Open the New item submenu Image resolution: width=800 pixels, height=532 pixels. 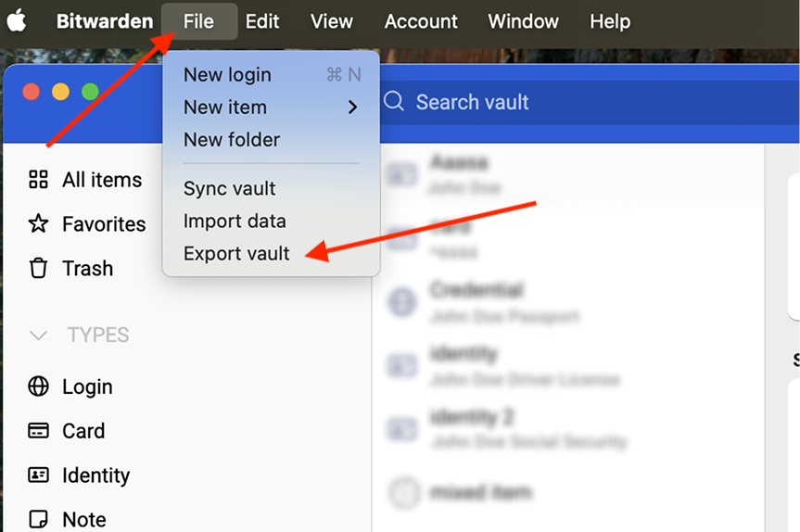pyautogui.click(x=272, y=108)
